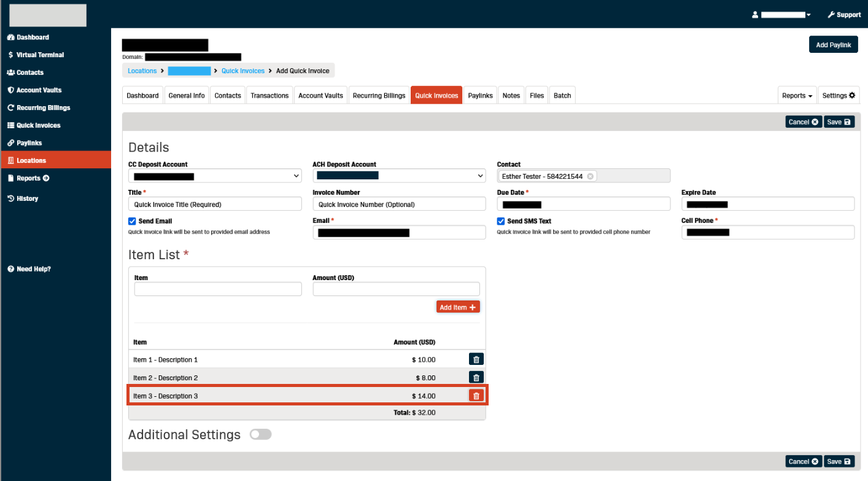Click the Invoice Number input field
The height and width of the screenshot is (481, 868).
pyautogui.click(x=399, y=204)
